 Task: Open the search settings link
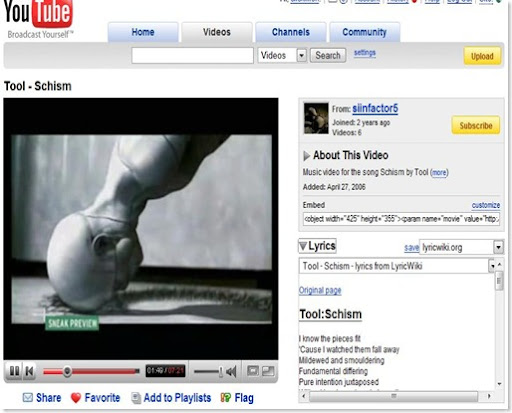pyautogui.click(x=365, y=53)
